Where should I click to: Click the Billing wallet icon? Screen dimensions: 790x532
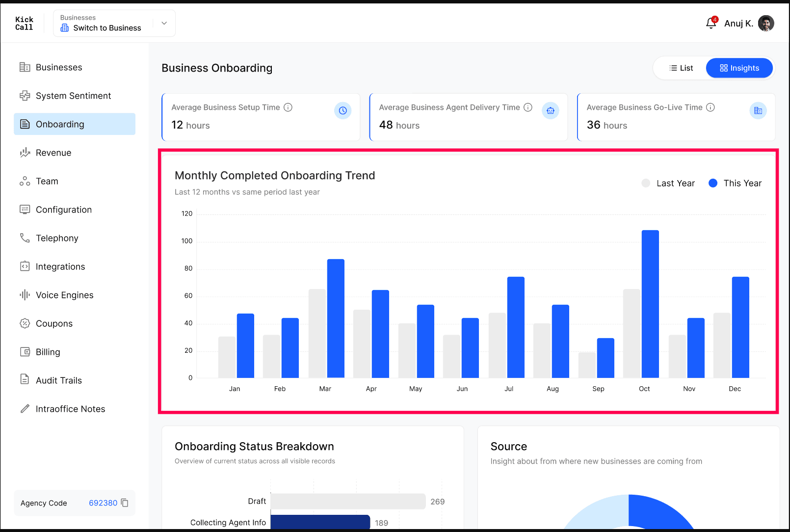point(25,352)
